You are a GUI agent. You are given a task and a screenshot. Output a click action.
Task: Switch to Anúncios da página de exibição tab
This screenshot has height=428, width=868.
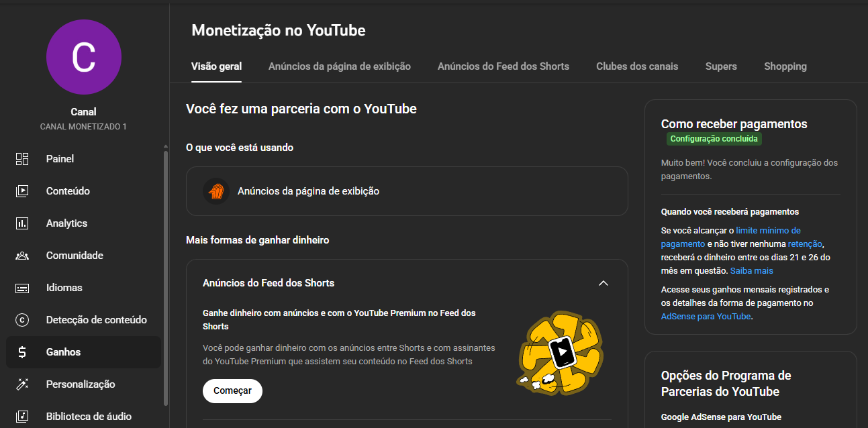[x=340, y=66]
